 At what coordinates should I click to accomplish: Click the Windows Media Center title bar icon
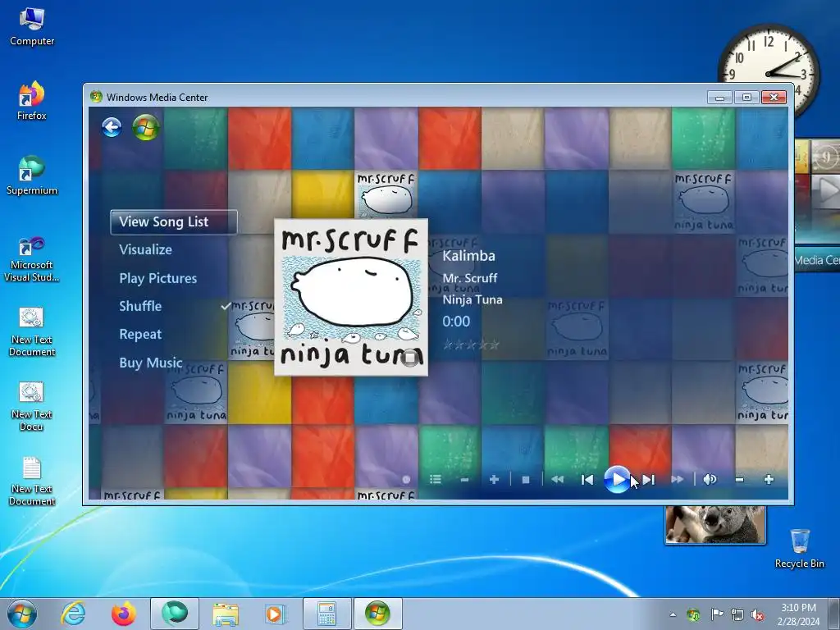click(97, 97)
